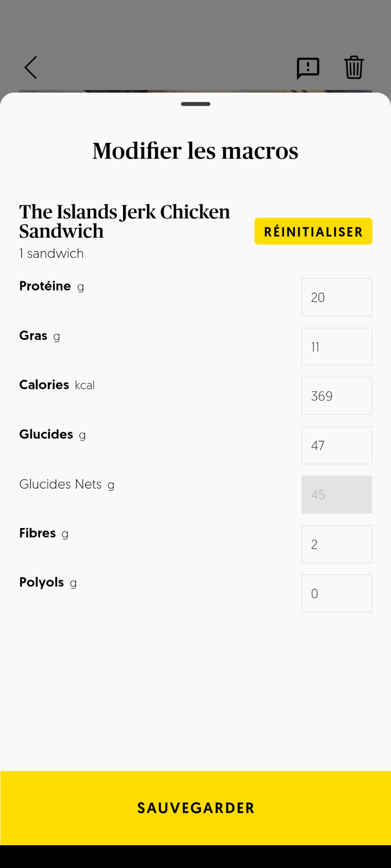This screenshot has width=391, height=868.
Task: Click The Islands Jerk Chicken Sandwich title
Action: 124,221
